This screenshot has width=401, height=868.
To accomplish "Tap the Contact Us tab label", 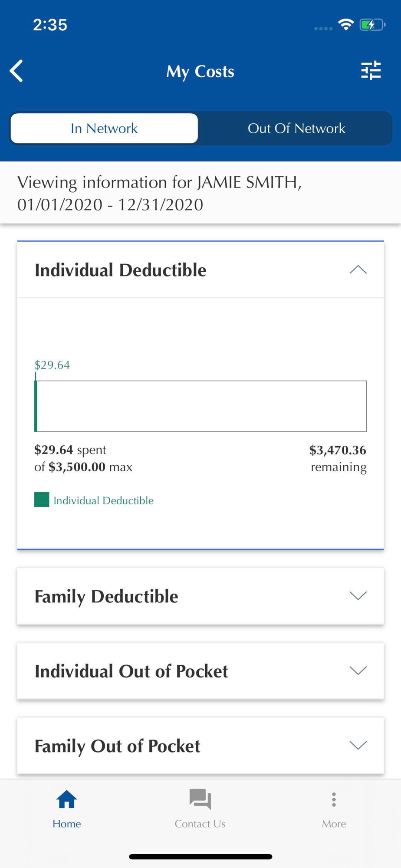I will [x=200, y=823].
